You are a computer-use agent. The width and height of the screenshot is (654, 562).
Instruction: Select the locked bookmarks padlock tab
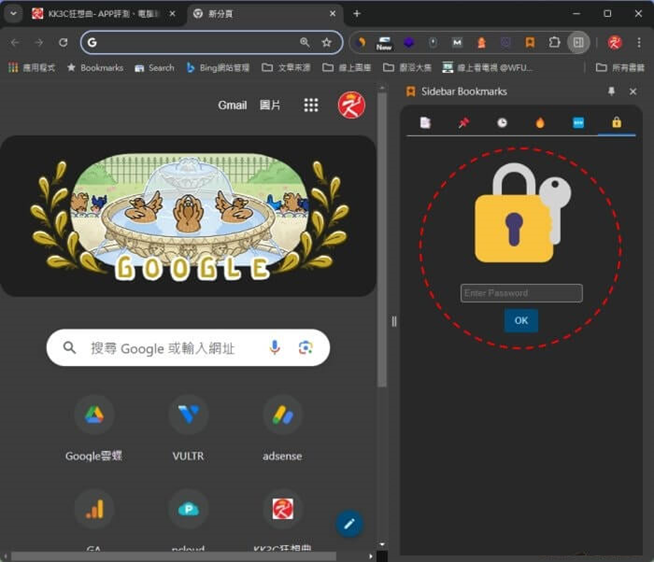point(616,123)
